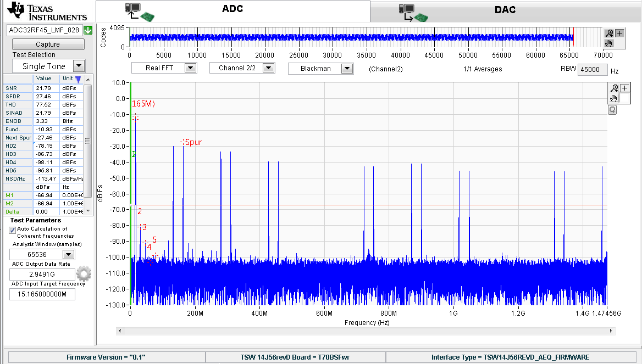Click the M1 marker row label
The width and height of the screenshot is (642, 364).
point(9,195)
